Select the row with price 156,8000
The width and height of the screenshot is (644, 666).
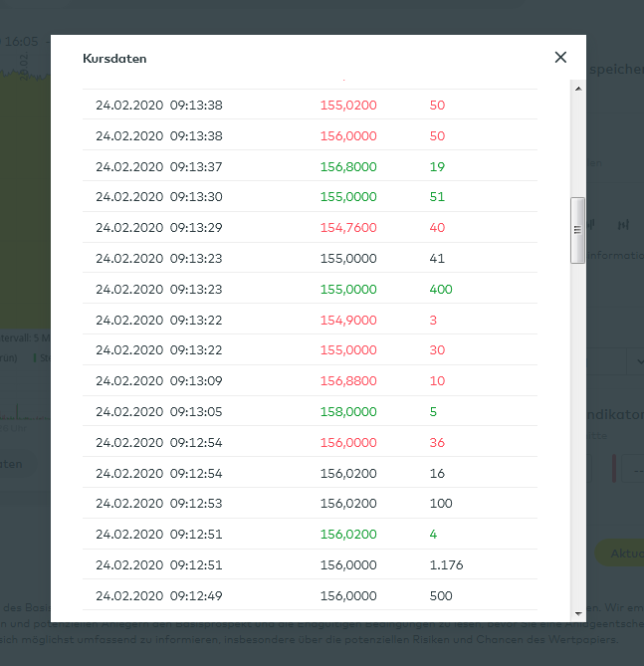(x=348, y=166)
